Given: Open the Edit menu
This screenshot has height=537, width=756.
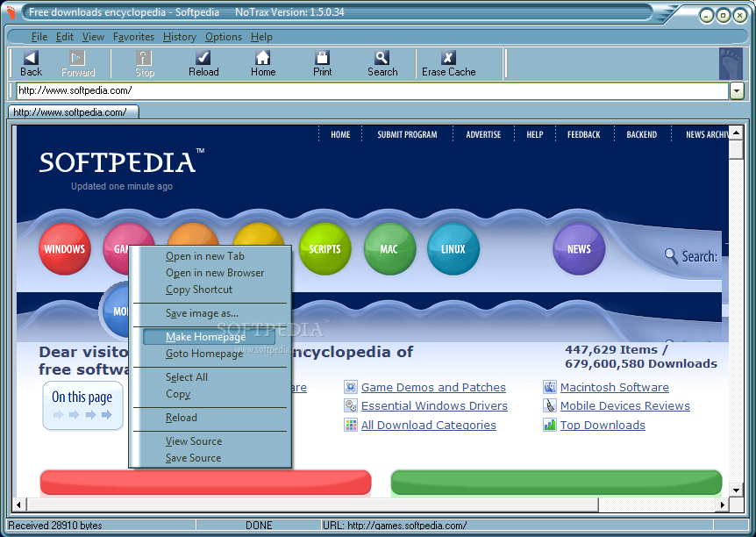Looking at the screenshot, I should click(x=65, y=37).
